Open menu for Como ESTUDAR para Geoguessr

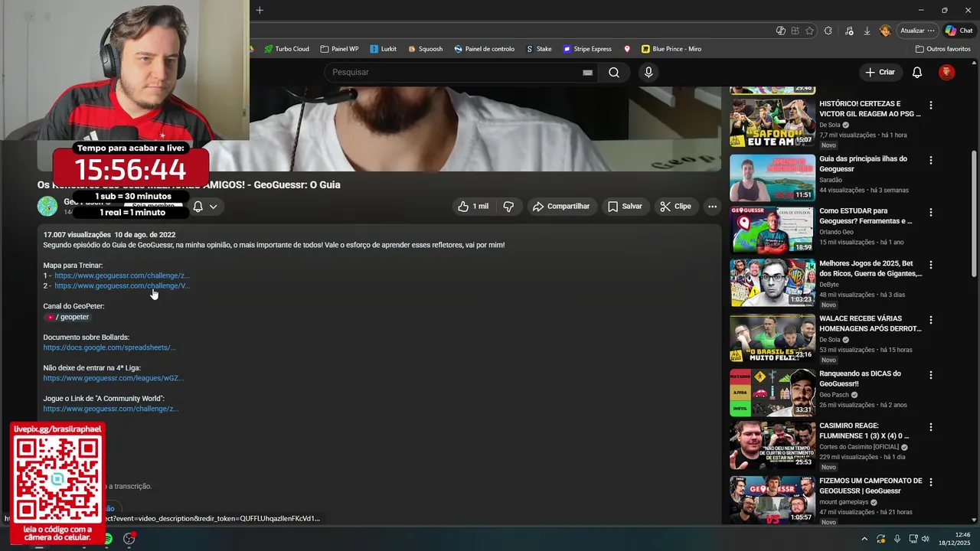(931, 212)
